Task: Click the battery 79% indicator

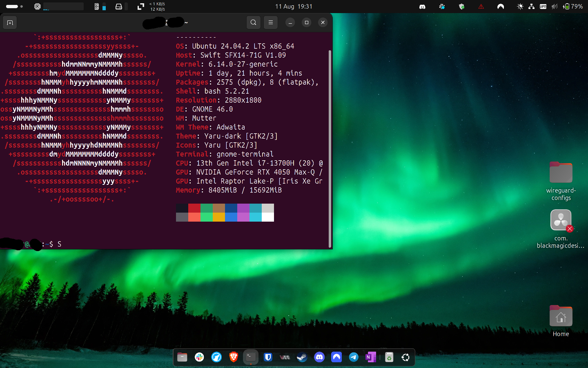Action: coord(573,7)
